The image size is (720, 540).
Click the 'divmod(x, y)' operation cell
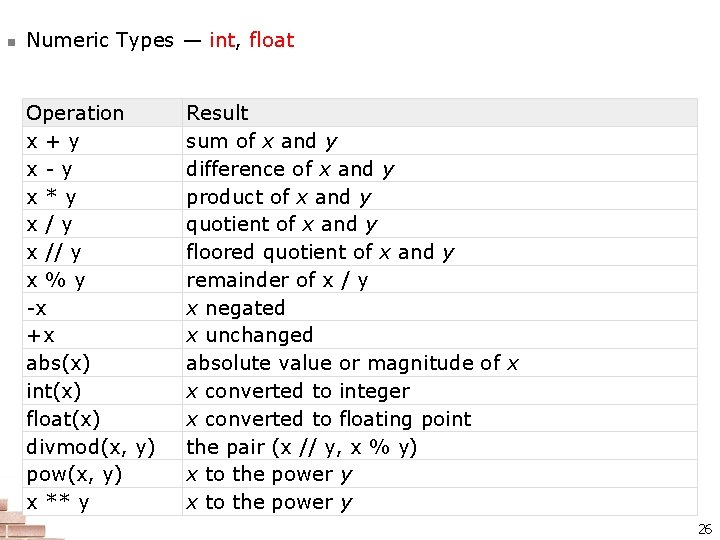(x=91, y=446)
